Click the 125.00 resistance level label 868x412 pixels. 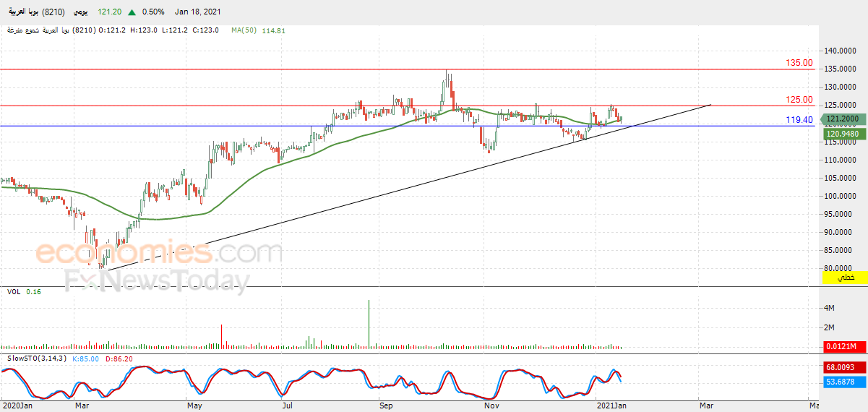point(799,100)
